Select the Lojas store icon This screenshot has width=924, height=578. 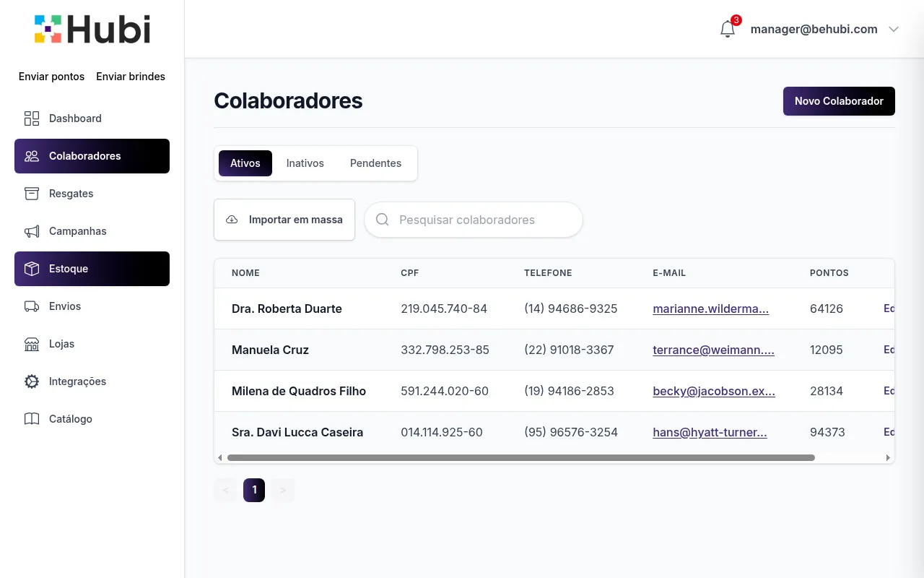(x=32, y=344)
